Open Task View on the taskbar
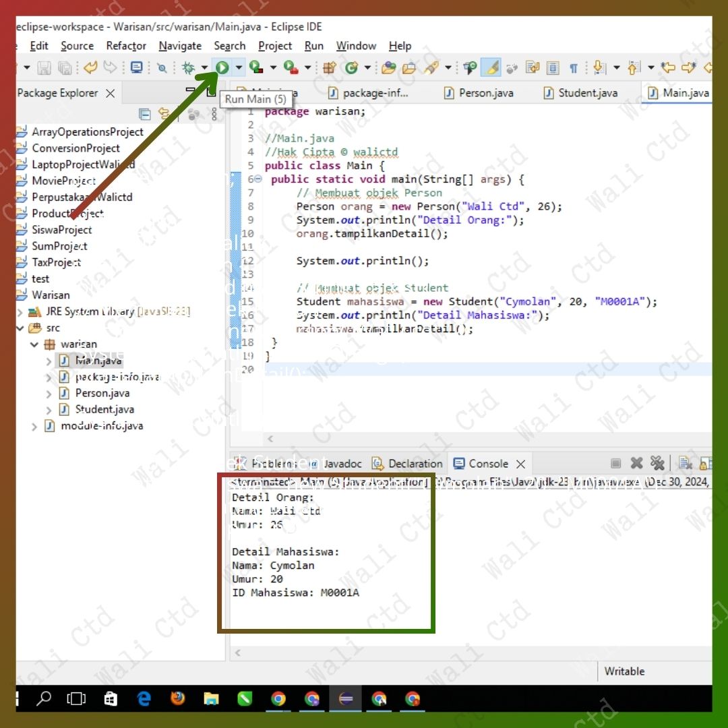The height and width of the screenshot is (728, 728). coord(76,698)
